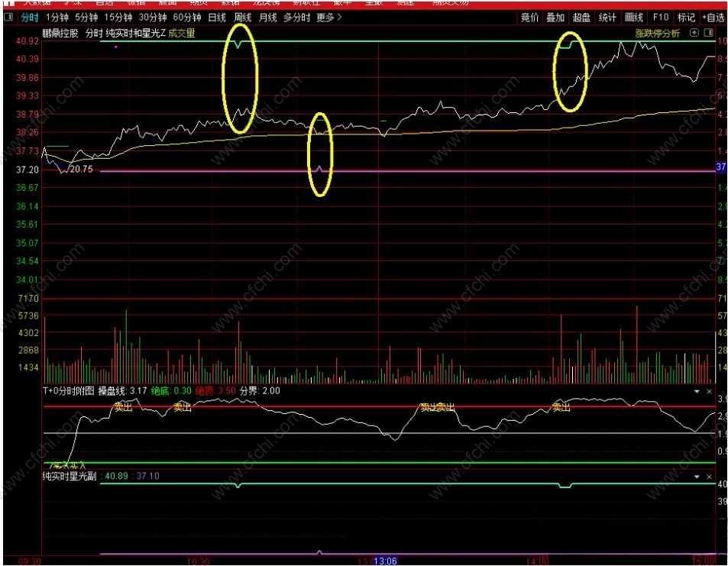The width and height of the screenshot is (728, 566).
Task: Click the 鹏鼎控股 stock name
Action: (x=60, y=34)
